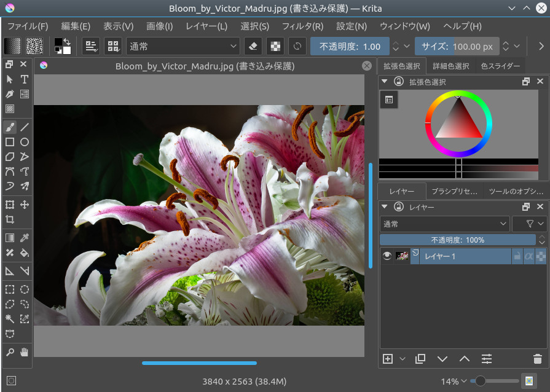Select the Freehand Brush tool

(9, 127)
